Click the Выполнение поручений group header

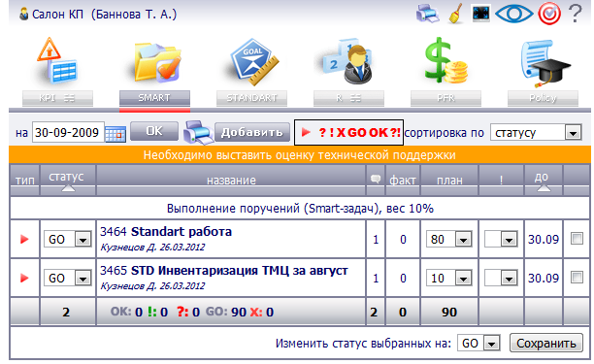[x=300, y=209]
